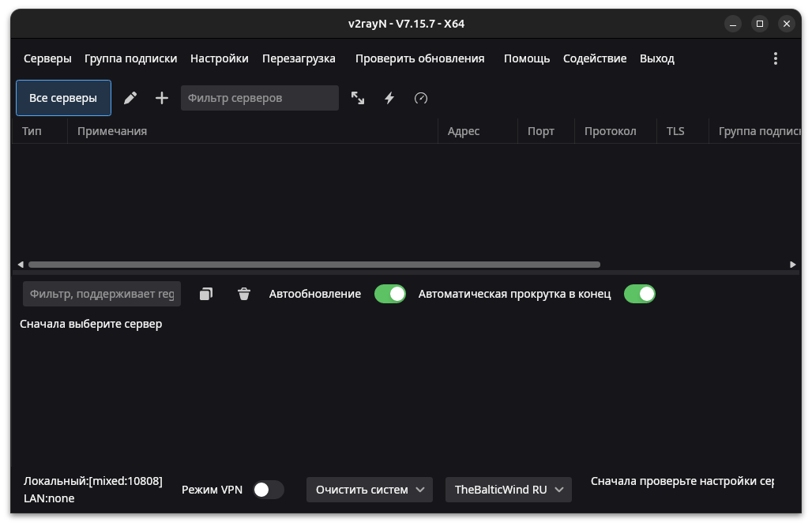812x526 pixels.
Task: Click Проверить обновления in the menu bar
Action: pyautogui.click(x=419, y=58)
